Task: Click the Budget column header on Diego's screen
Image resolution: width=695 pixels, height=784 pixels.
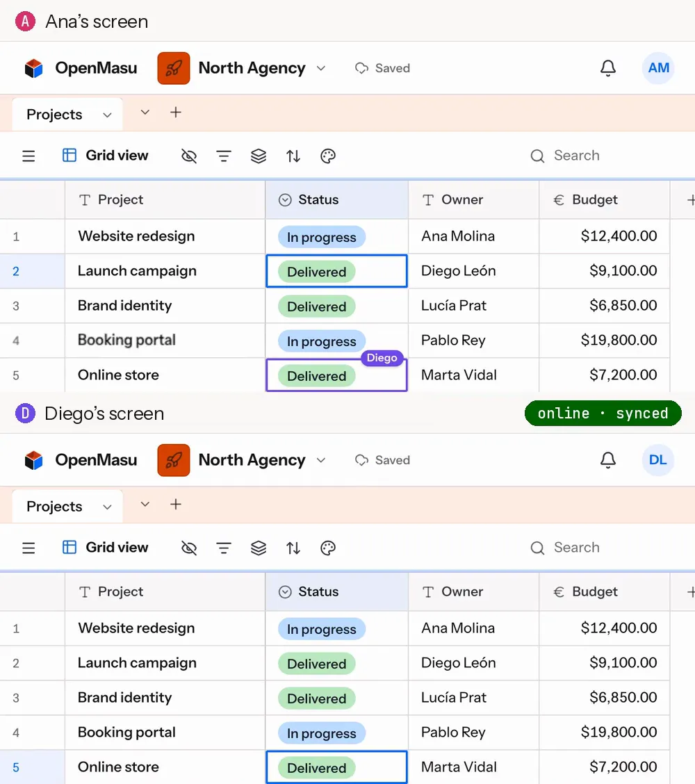Action: tap(604, 591)
